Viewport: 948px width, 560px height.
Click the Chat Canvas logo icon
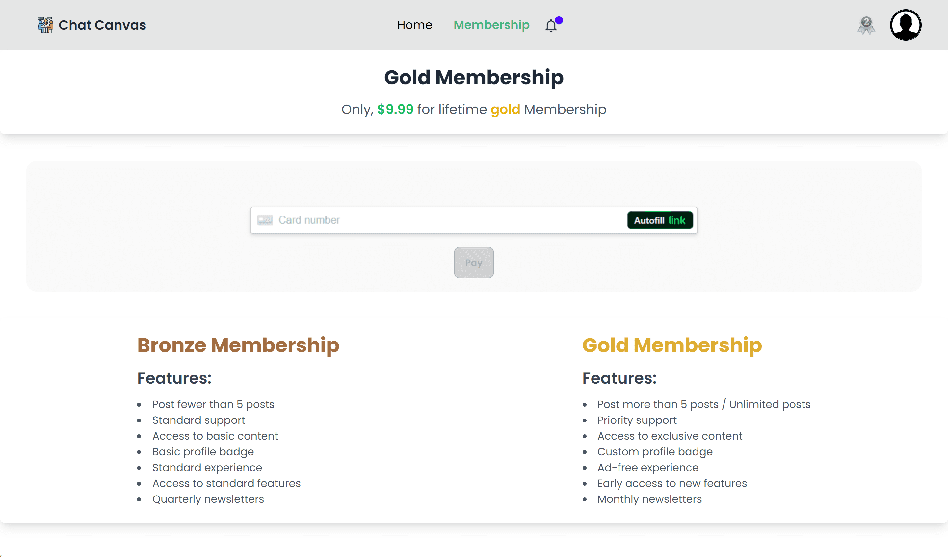[x=45, y=25]
